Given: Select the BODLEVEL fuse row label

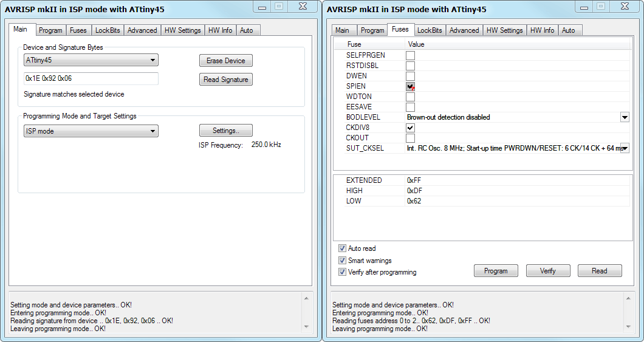Looking at the screenshot, I should (x=363, y=117).
